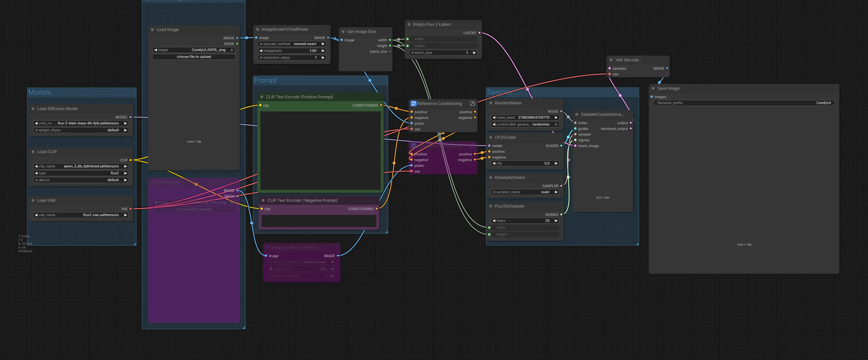
Task: Click LATENT output slot of Empty Flux 2 Latent
Action: pyautogui.click(x=479, y=33)
